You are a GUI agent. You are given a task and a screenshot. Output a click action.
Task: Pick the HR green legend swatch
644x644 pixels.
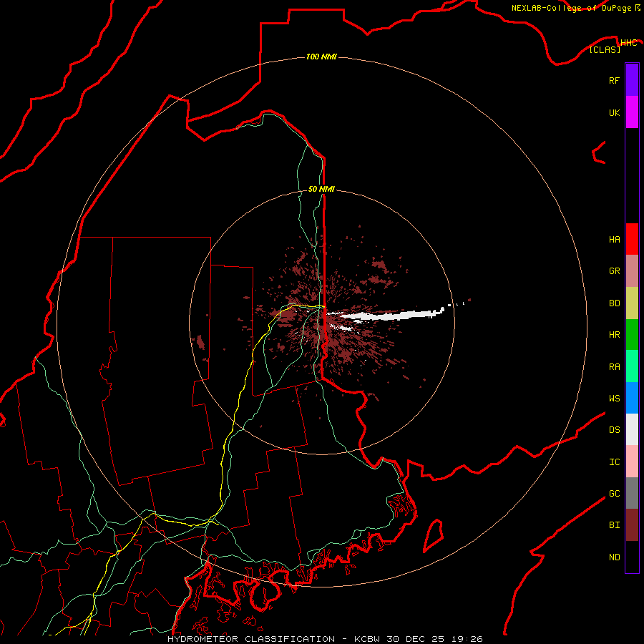pyautogui.click(x=632, y=335)
